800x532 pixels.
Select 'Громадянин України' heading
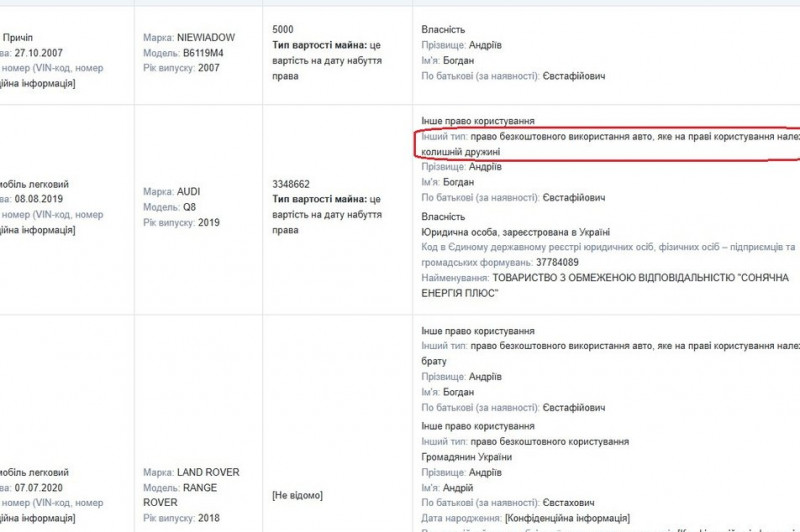467,457
